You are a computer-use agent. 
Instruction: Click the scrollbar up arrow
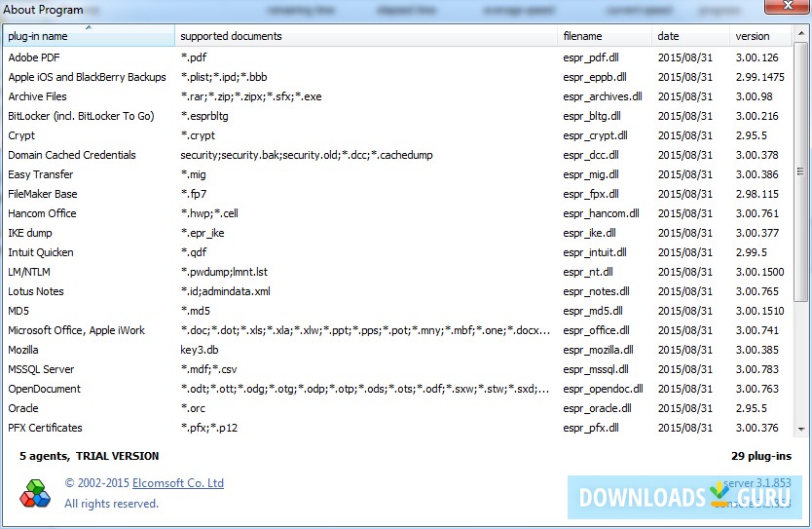click(801, 34)
